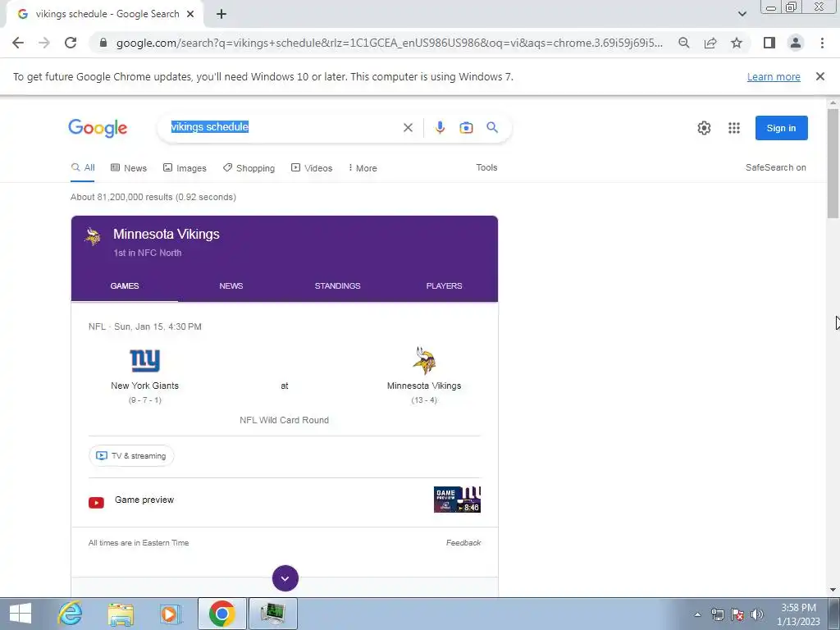Go back to previous page
This screenshot has width=840, height=630.
tap(18, 43)
